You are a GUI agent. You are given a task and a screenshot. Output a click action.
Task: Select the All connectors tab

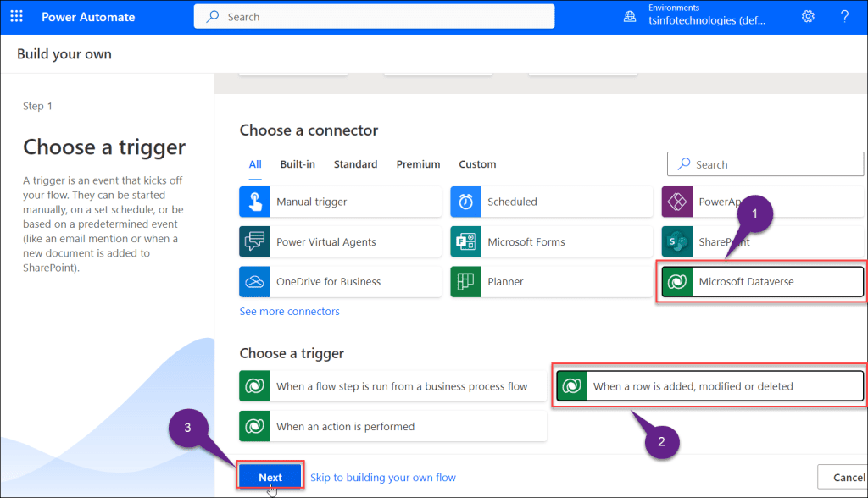coord(255,164)
